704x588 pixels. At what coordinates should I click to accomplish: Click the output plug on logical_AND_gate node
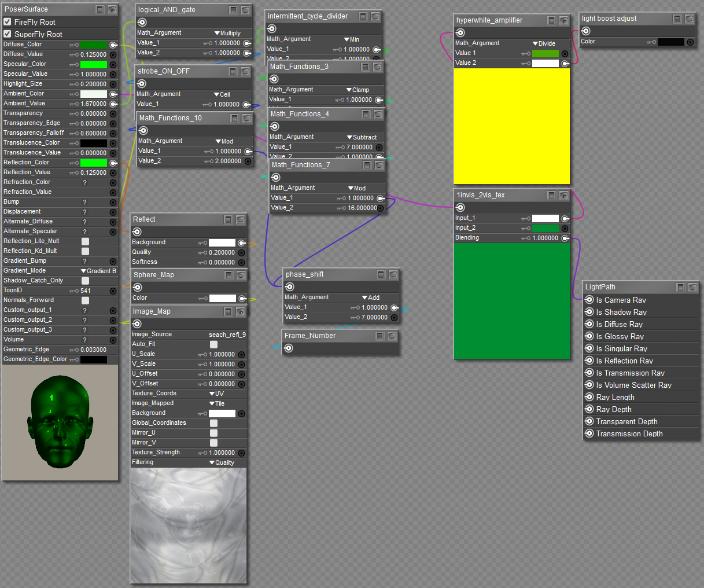[x=142, y=22]
